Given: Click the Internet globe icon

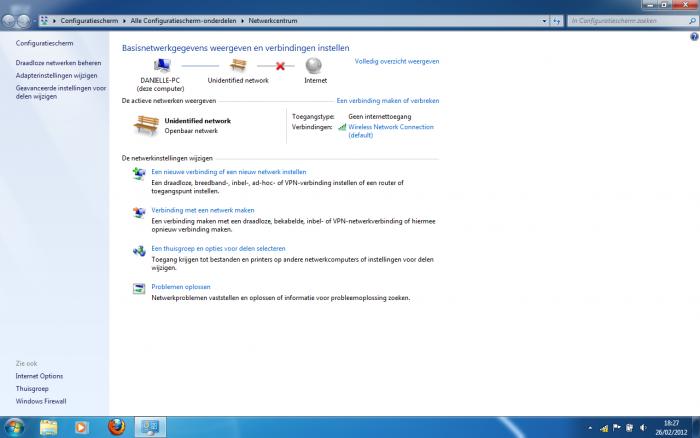Looking at the screenshot, I should [x=314, y=66].
